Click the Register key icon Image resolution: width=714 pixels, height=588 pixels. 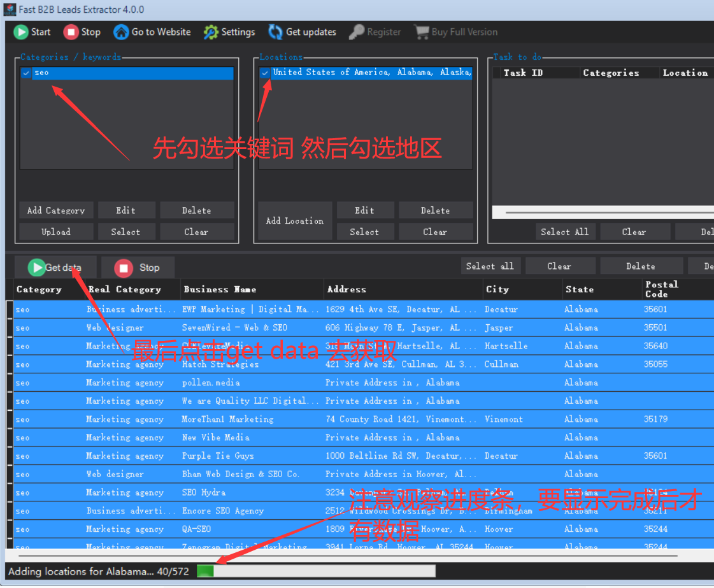click(357, 32)
